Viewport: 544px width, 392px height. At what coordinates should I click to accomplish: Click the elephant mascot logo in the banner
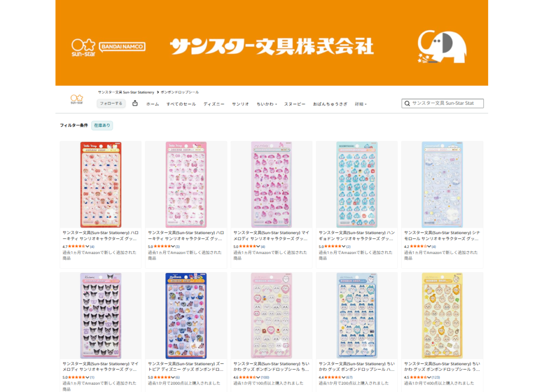click(x=441, y=47)
